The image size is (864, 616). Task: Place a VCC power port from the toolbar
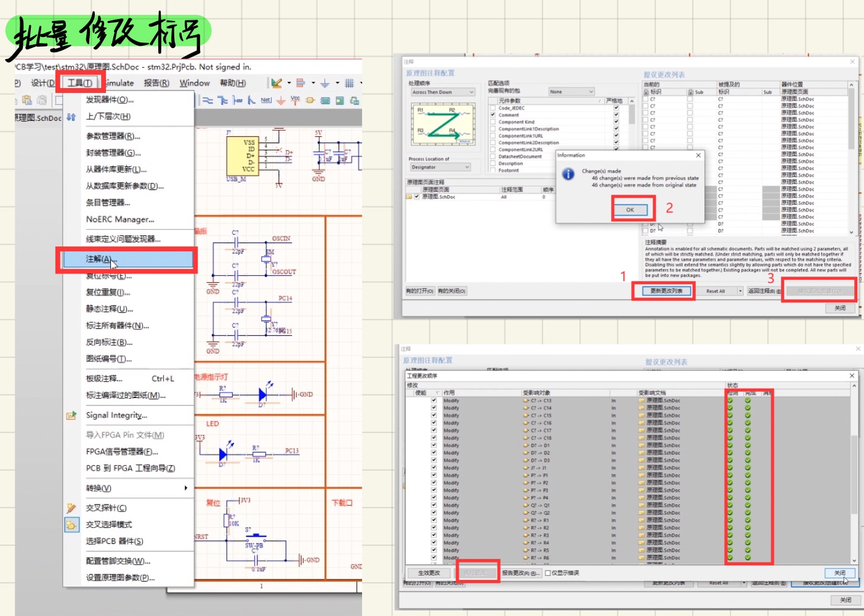tap(295, 100)
